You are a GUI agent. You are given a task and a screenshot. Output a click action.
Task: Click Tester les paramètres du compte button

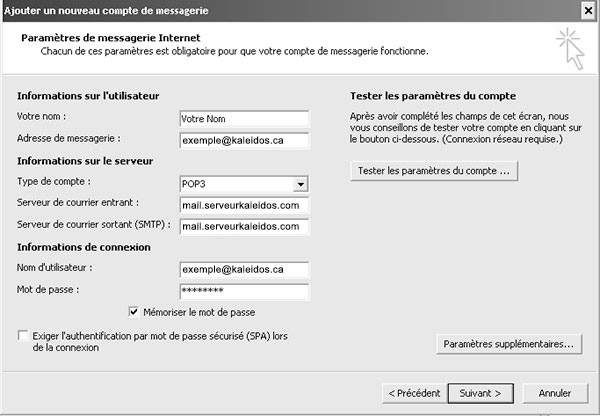coord(434,171)
